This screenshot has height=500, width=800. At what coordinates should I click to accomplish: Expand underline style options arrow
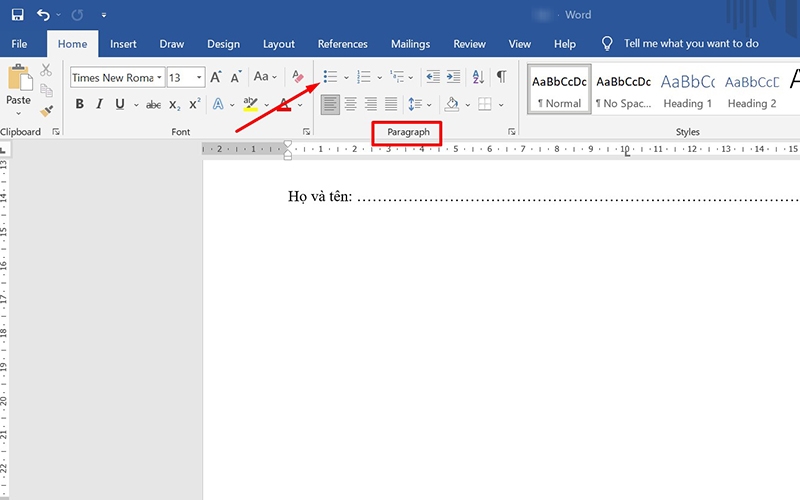coord(136,105)
